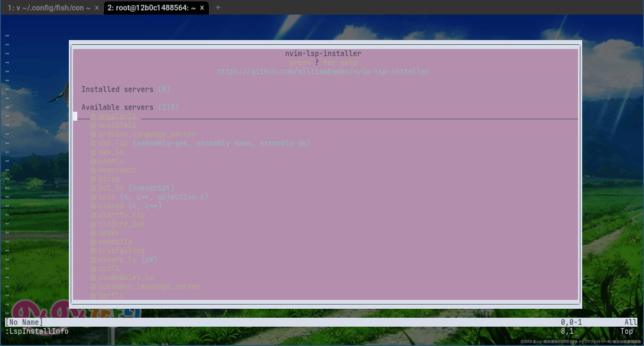
Task: Select the bicep server name
Action: click(x=109, y=179)
